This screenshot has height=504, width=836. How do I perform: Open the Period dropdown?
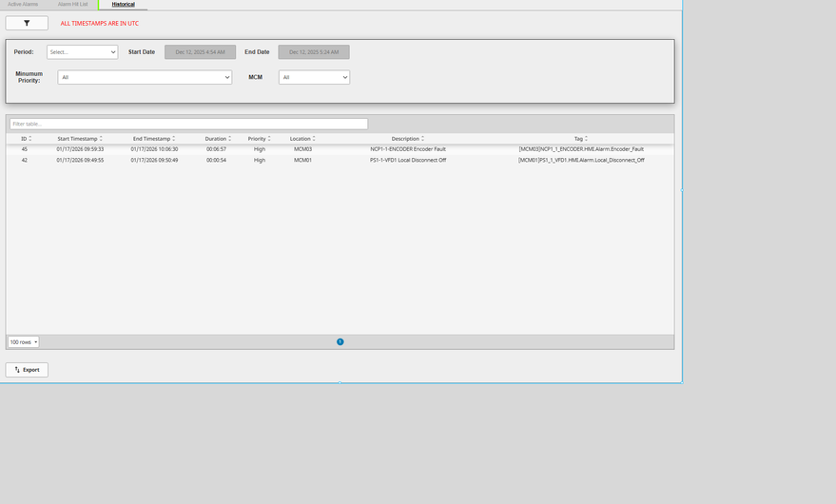click(82, 52)
